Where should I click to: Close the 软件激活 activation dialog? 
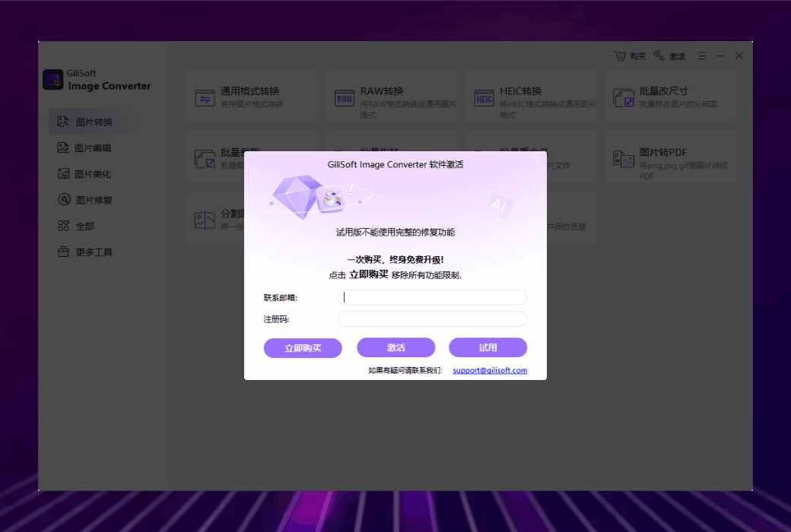coord(537,160)
